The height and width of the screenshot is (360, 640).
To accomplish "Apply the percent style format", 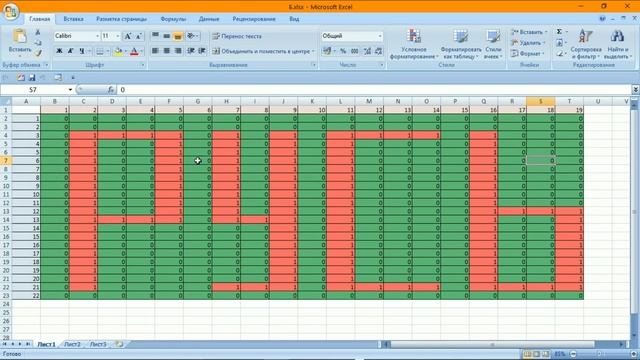I will [x=343, y=51].
